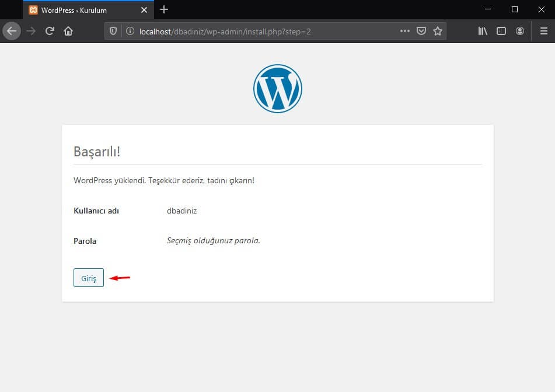
Task: Open tracking protection shield icon
Action: tap(113, 31)
